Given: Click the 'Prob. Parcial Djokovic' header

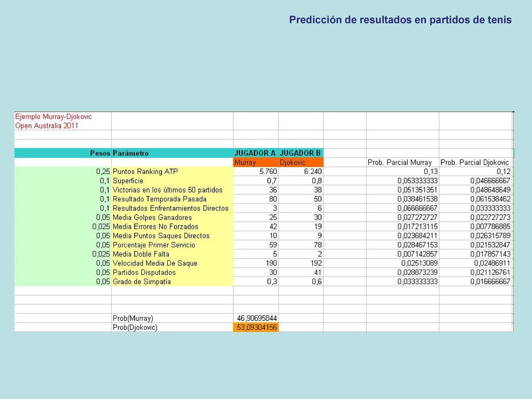Looking at the screenshot, I should [475, 162].
